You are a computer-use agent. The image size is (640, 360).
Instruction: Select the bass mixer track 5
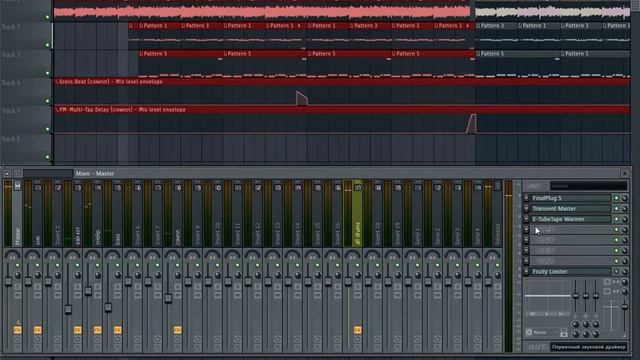tap(118, 214)
